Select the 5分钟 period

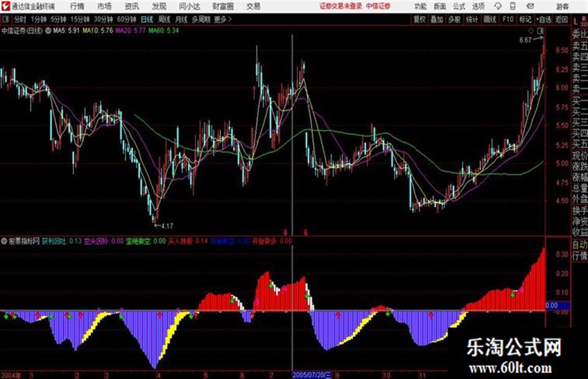[58, 19]
